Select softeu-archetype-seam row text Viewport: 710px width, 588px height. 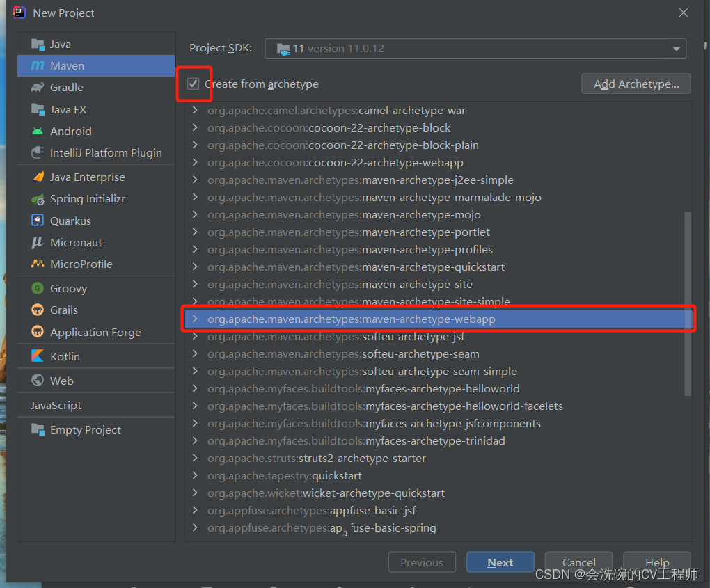[x=343, y=354]
